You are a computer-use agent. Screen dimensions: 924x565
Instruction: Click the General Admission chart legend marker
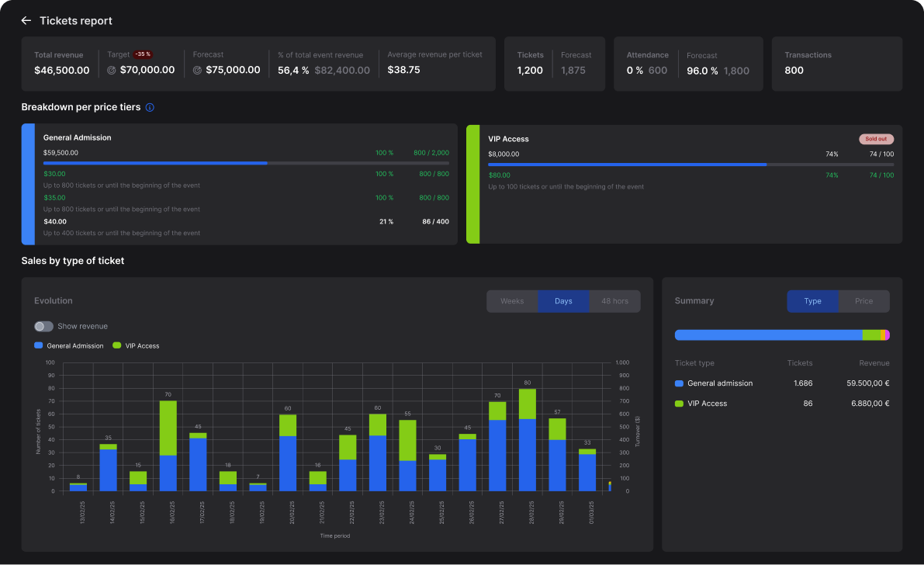click(x=39, y=345)
